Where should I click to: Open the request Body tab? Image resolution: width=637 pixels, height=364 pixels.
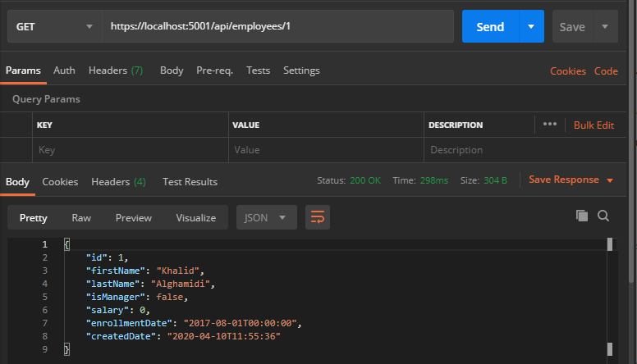pyautogui.click(x=172, y=71)
